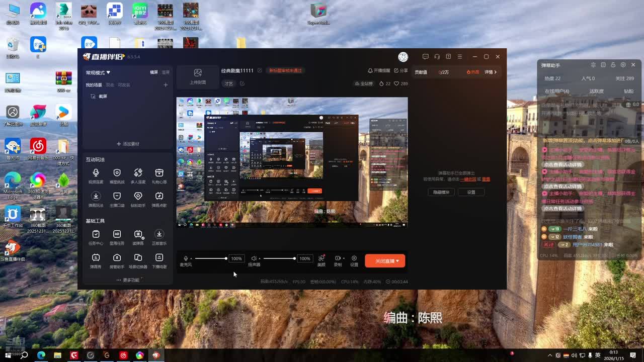
Task: Click the microphone volume slider track
Action: tap(210, 258)
